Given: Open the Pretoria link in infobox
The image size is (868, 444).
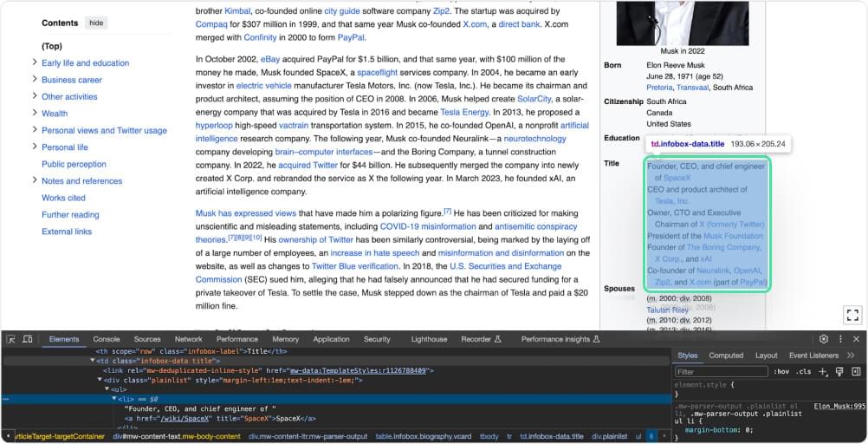Looking at the screenshot, I should tap(659, 88).
